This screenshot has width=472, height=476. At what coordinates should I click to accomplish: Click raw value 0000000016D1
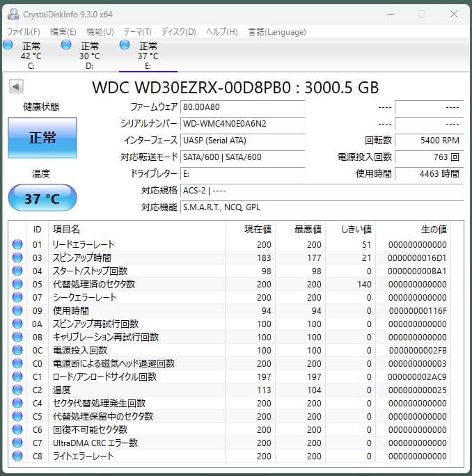[417, 258]
